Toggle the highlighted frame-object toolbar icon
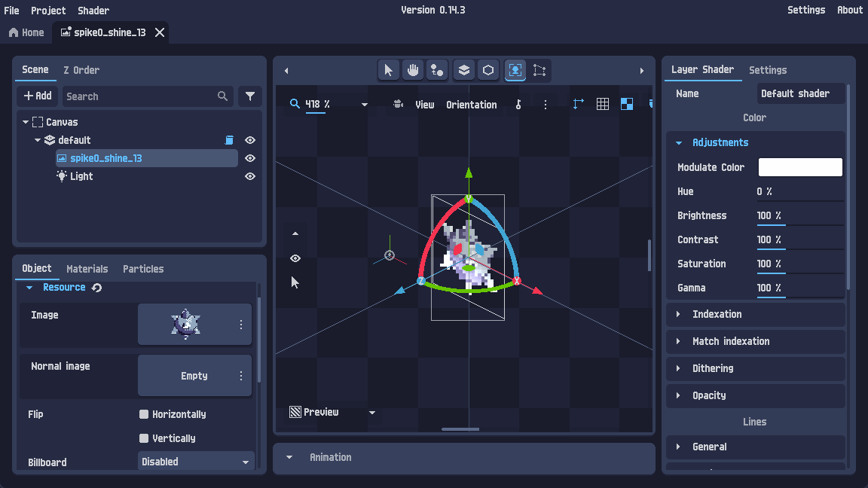Screen dimensions: 868x488 pyautogui.click(x=515, y=70)
